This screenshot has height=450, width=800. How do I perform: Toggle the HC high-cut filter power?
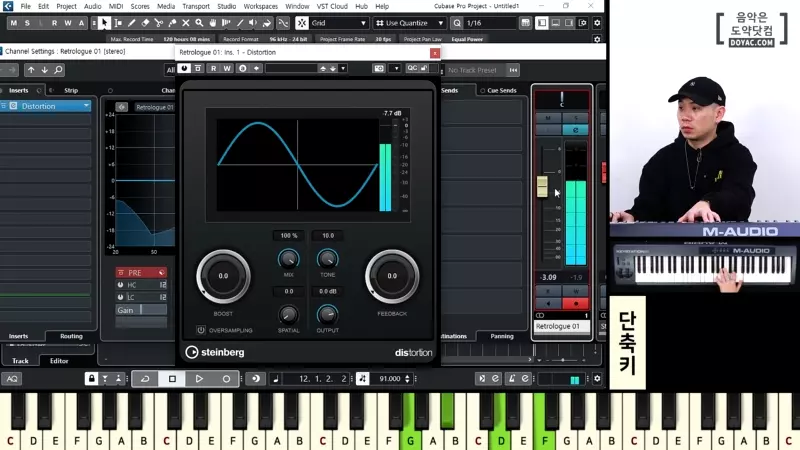(121, 285)
